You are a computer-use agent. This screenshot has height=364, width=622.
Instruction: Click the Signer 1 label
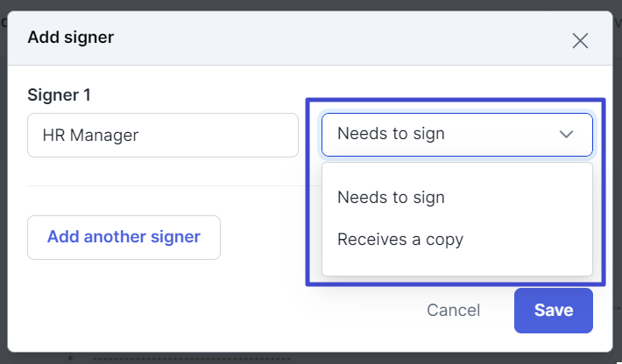coord(59,95)
